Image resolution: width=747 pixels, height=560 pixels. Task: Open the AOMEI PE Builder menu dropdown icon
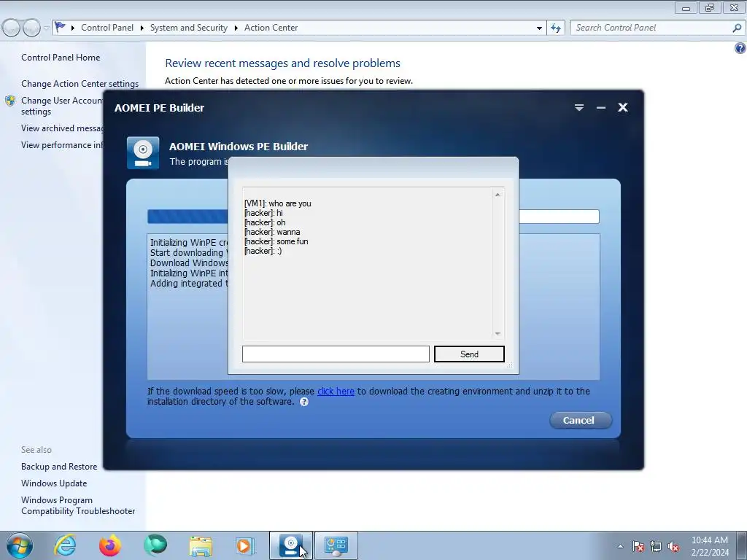coord(578,108)
